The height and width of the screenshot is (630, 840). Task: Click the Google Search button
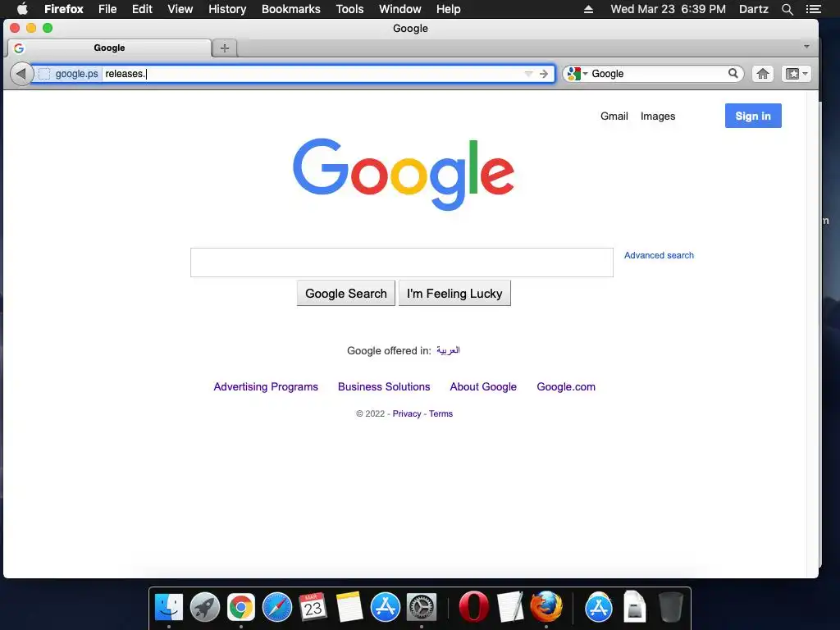(x=346, y=294)
